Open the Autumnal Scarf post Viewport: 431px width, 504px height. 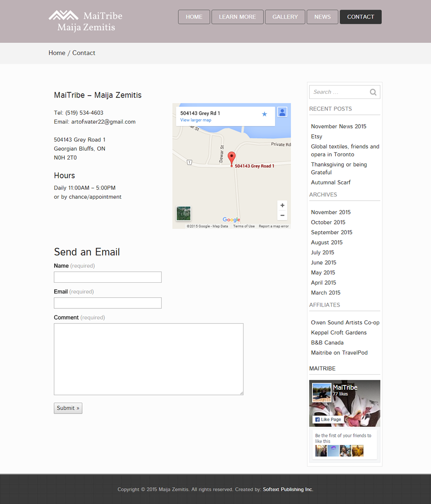pos(330,182)
